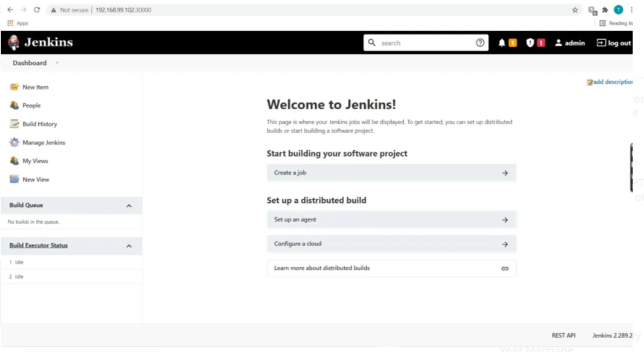Click the Build History notepad icon

14,124
